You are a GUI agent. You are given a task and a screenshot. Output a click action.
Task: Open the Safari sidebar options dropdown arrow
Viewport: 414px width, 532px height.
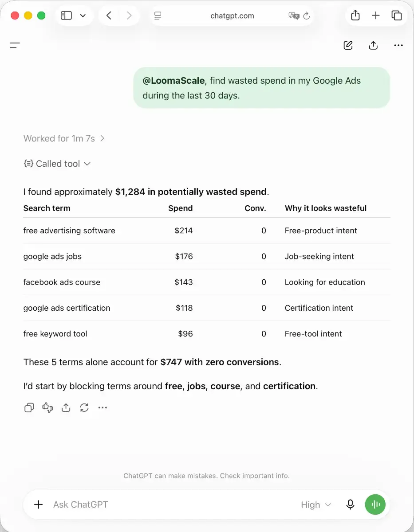[x=83, y=16]
